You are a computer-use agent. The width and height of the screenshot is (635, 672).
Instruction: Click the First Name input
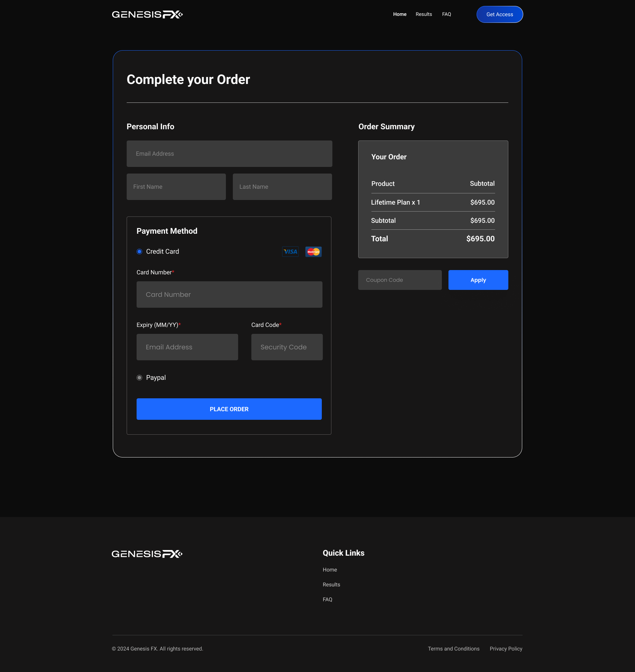point(176,186)
